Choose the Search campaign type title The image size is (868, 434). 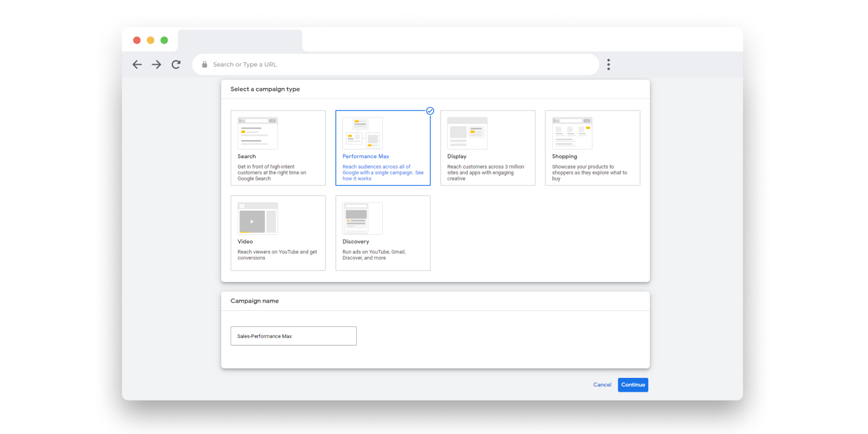(x=246, y=156)
